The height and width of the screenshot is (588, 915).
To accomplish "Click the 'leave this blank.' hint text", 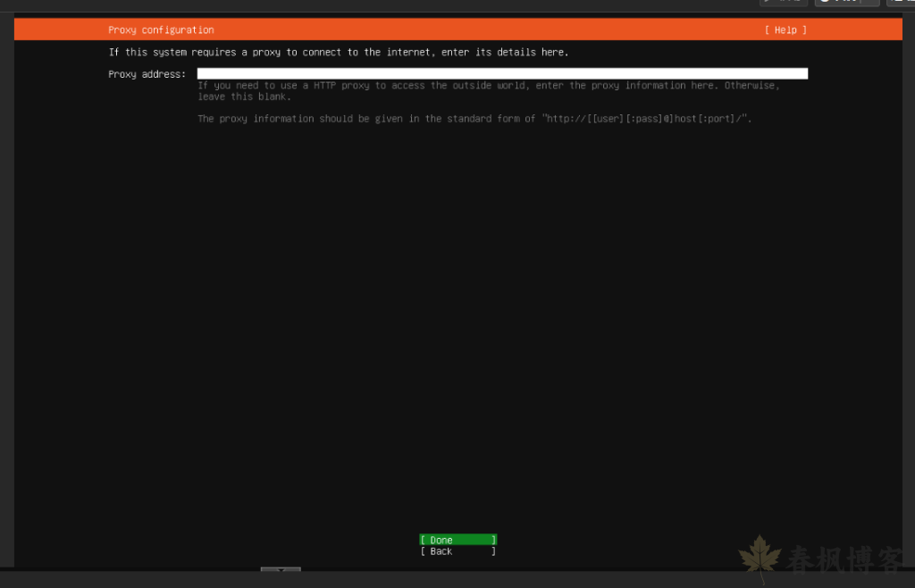I will (244, 97).
